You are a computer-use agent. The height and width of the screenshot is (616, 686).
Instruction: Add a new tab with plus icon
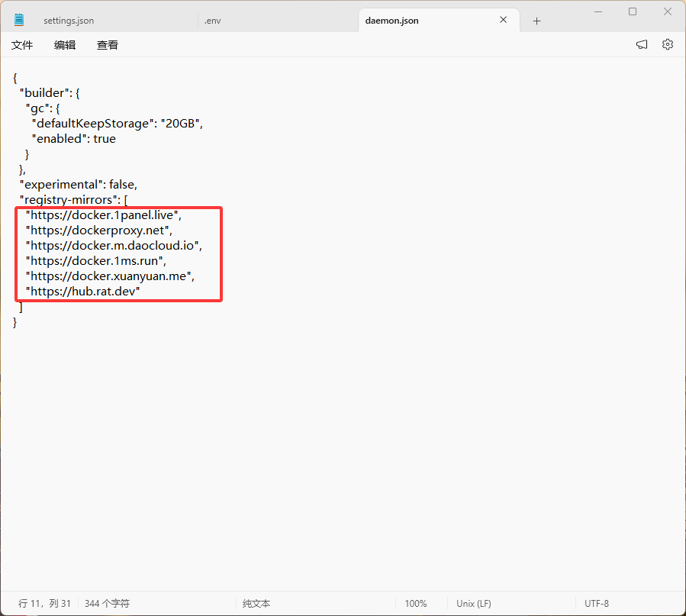pyautogui.click(x=536, y=21)
